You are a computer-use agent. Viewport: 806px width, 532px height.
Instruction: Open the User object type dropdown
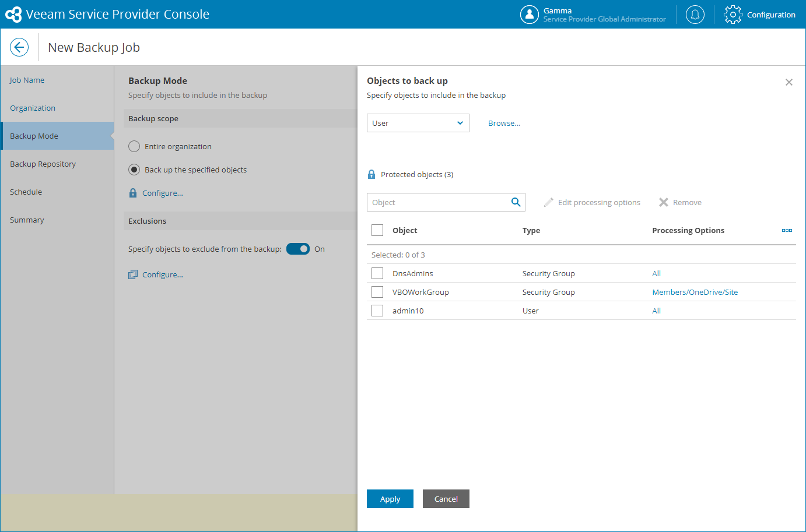tap(418, 123)
